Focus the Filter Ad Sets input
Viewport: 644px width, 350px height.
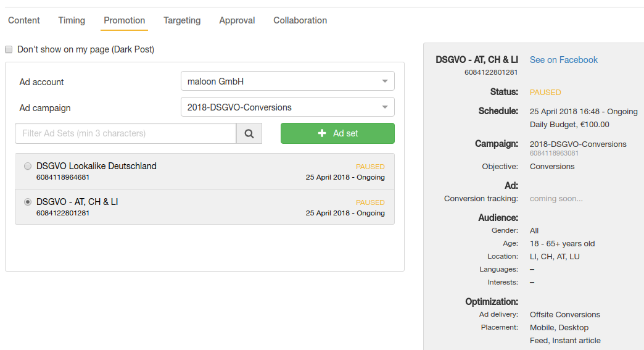click(126, 133)
